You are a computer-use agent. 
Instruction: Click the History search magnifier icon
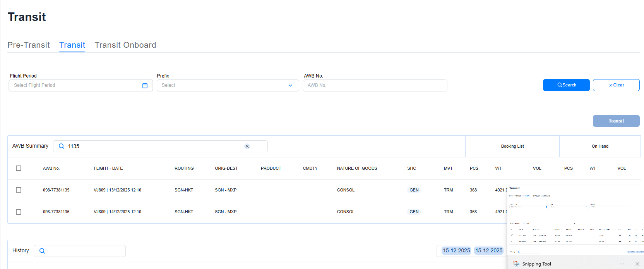point(42,251)
